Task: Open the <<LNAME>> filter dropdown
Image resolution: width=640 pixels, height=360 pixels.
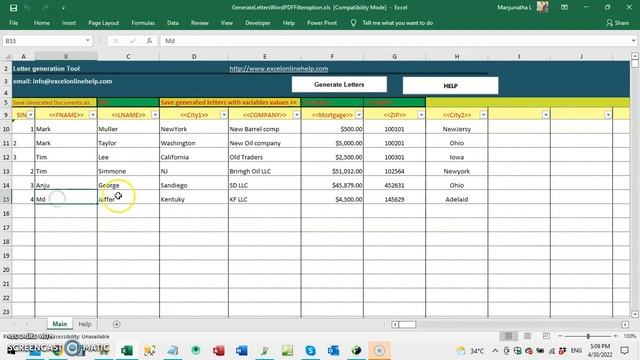Action: [x=155, y=115]
